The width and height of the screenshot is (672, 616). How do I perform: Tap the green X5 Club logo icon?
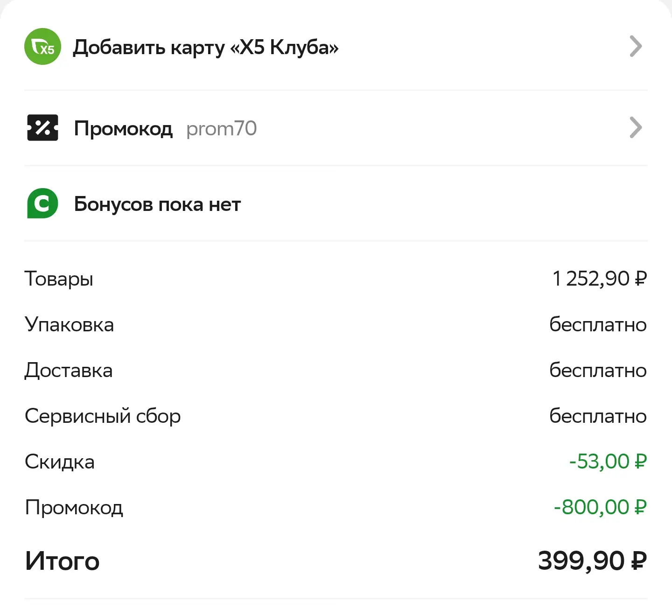(42, 46)
